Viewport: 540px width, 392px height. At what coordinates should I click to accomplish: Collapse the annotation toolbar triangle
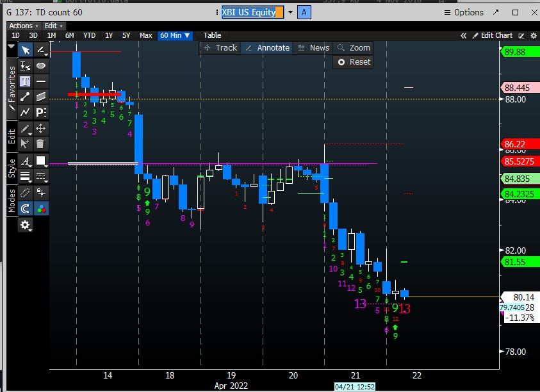12,46
